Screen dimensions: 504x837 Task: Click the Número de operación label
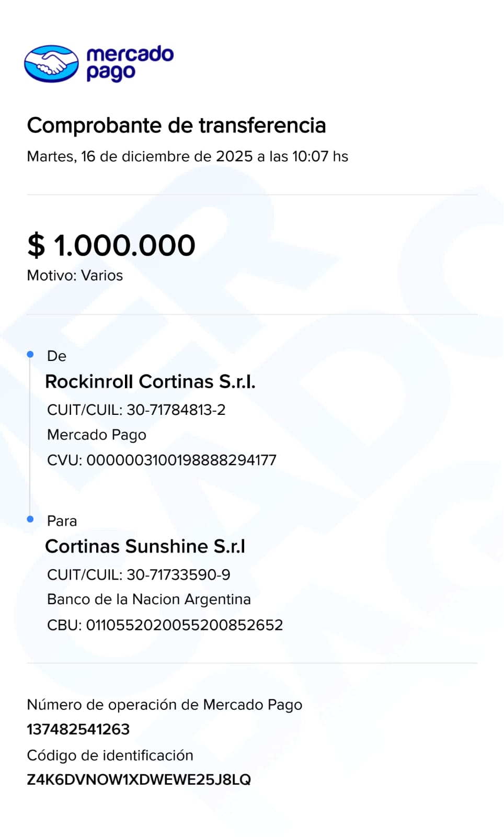click(164, 705)
